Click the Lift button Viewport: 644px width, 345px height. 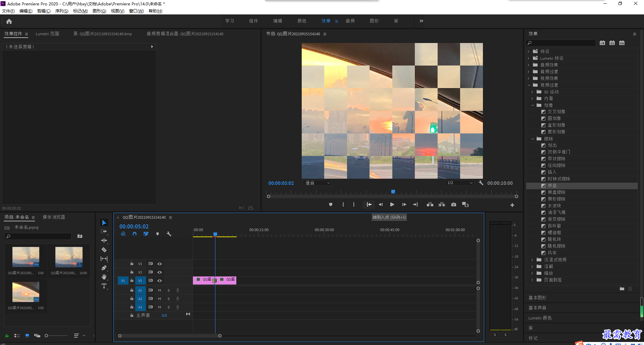click(x=430, y=204)
